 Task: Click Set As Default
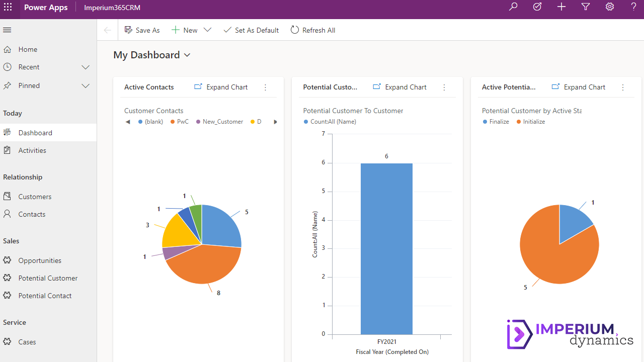[251, 30]
